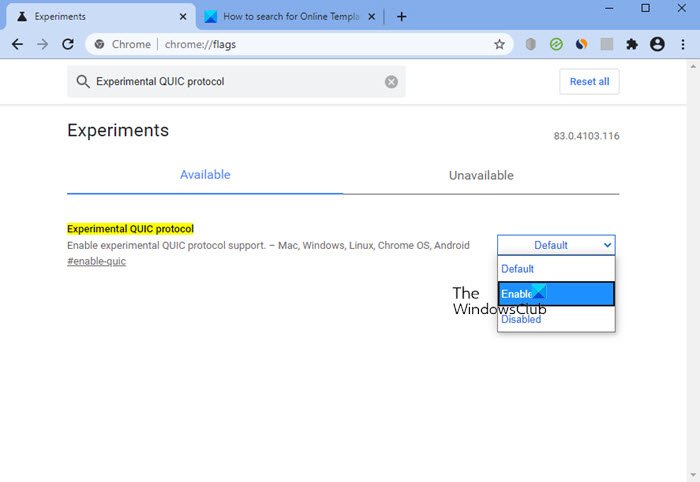Viewport: 700px width, 482px height.
Task: Clear the flags search box text
Action: pos(392,82)
